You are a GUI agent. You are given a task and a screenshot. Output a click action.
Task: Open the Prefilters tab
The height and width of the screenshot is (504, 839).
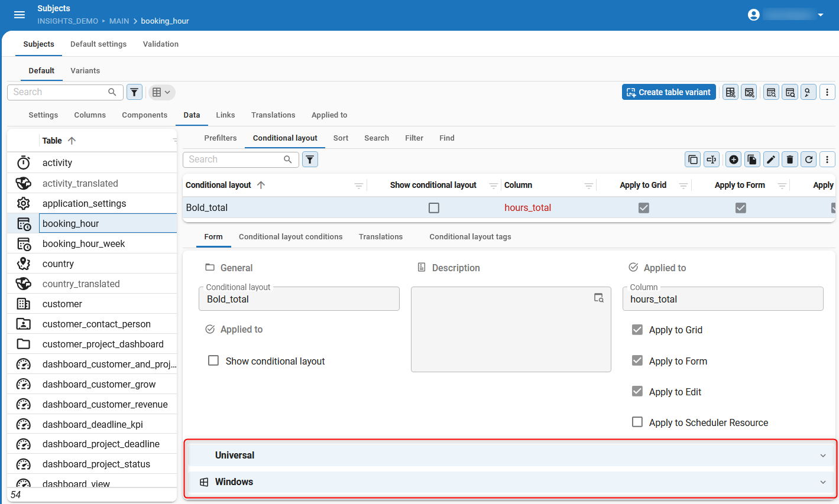point(220,138)
